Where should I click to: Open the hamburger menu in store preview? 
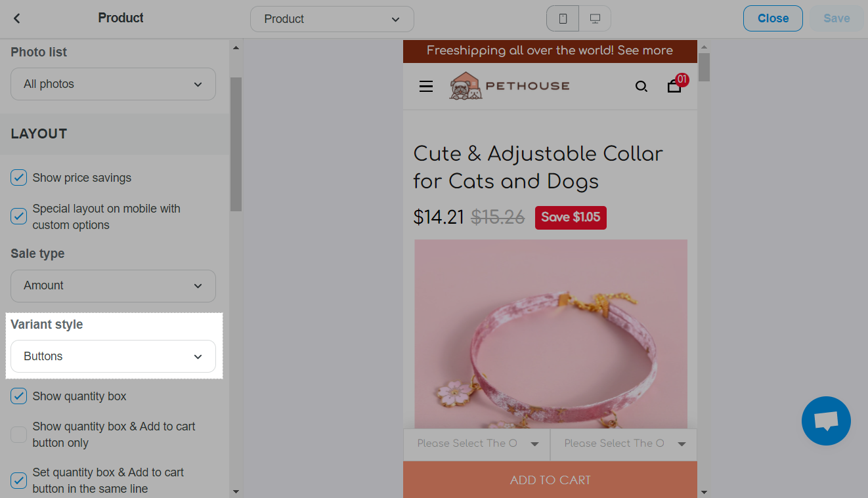click(426, 86)
